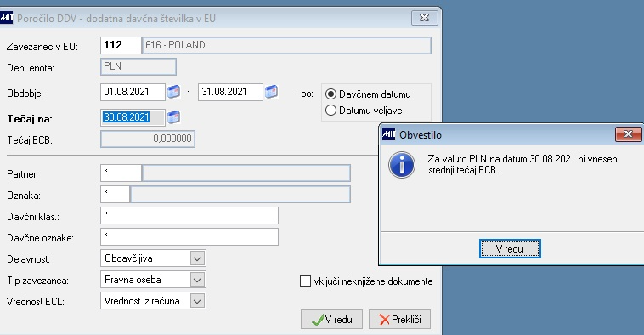644x335 pixels.
Task: Focus the Oznaka code input field
Action: click(x=115, y=195)
